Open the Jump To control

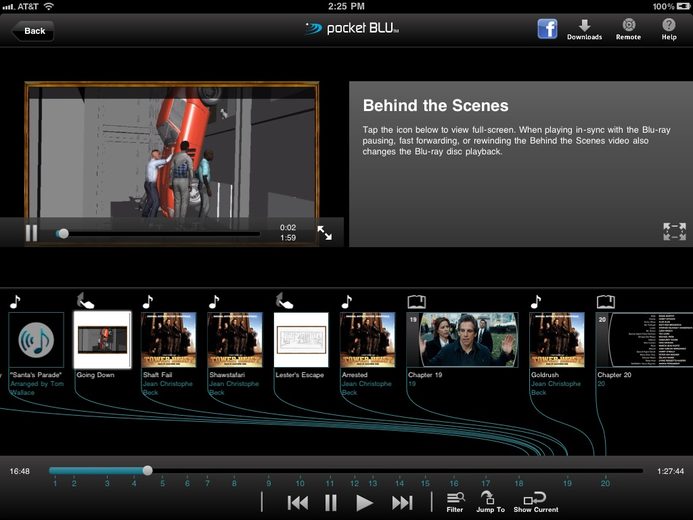[490, 503]
